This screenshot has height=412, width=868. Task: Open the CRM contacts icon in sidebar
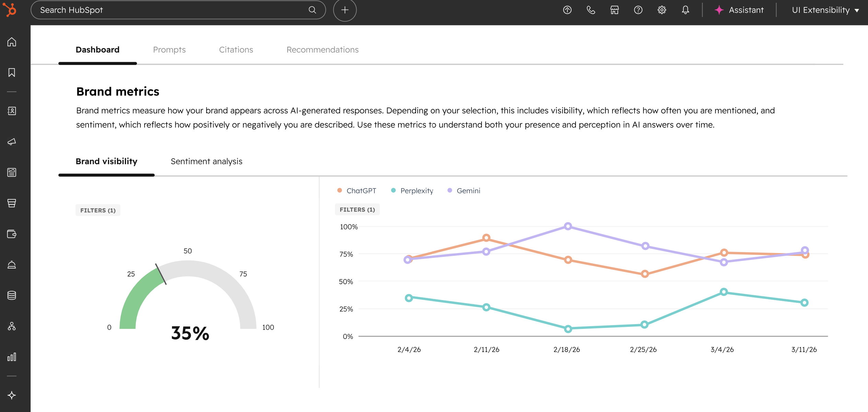pyautogui.click(x=12, y=111)
